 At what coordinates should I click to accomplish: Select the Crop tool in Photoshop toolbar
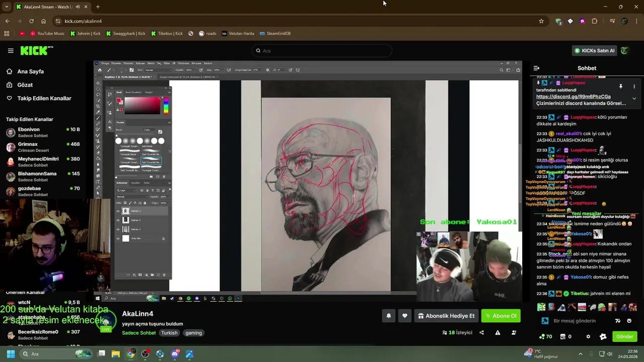click(98, 106)
